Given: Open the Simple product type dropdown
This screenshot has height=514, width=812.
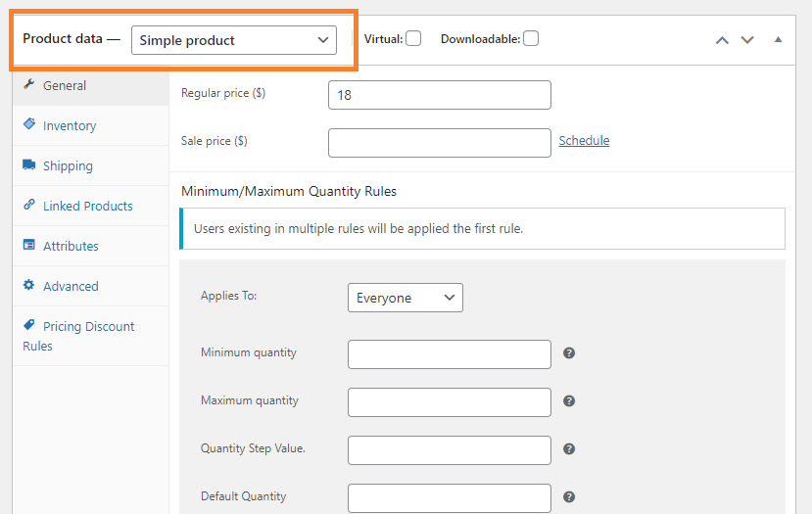Looking at the screenshot, I should tap(234, 40).
